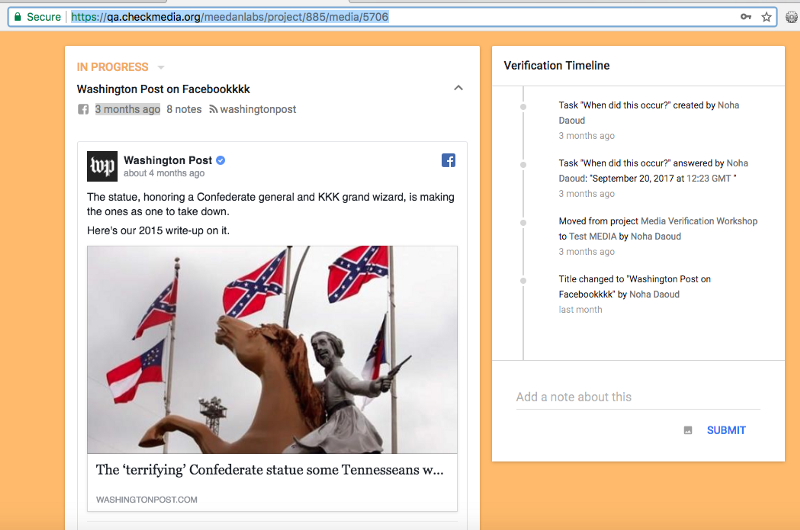Screen dimensions: 800x530
Task: Select the URL in the address bar
Action: [230, 17]
